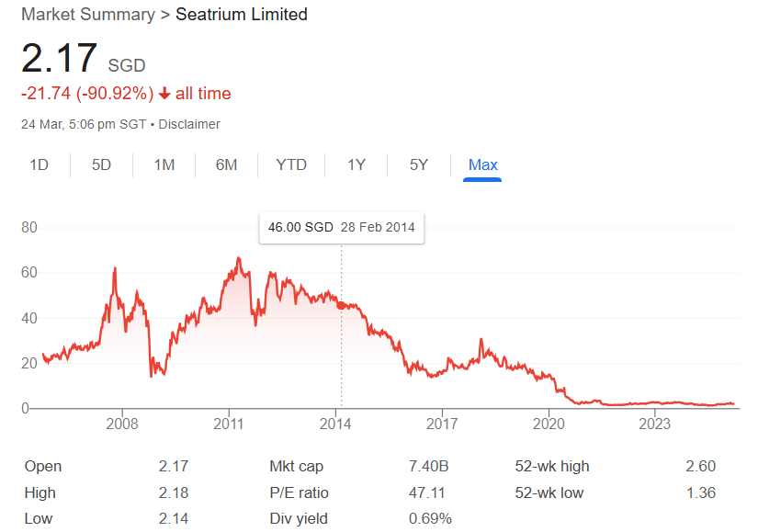The image size is (758, 532).
Task: Click the 2020 label on the x-axis
Action: click(x=549, y=424)
